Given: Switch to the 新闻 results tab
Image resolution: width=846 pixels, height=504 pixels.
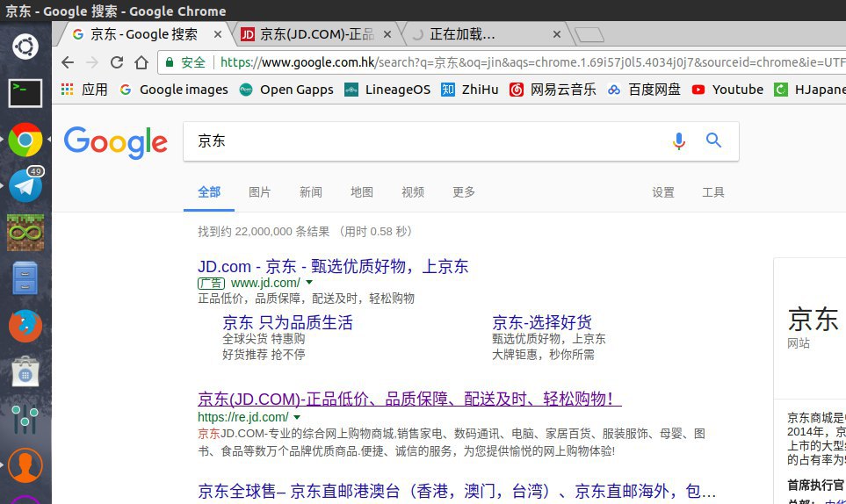Looking at the screenshot, I should [x=311, y=192].
